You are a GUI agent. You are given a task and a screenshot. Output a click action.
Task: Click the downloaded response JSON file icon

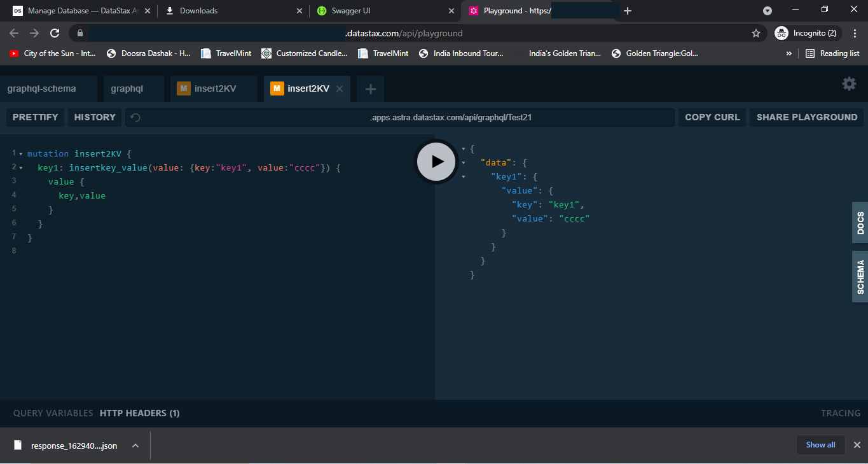click(18, 445)
